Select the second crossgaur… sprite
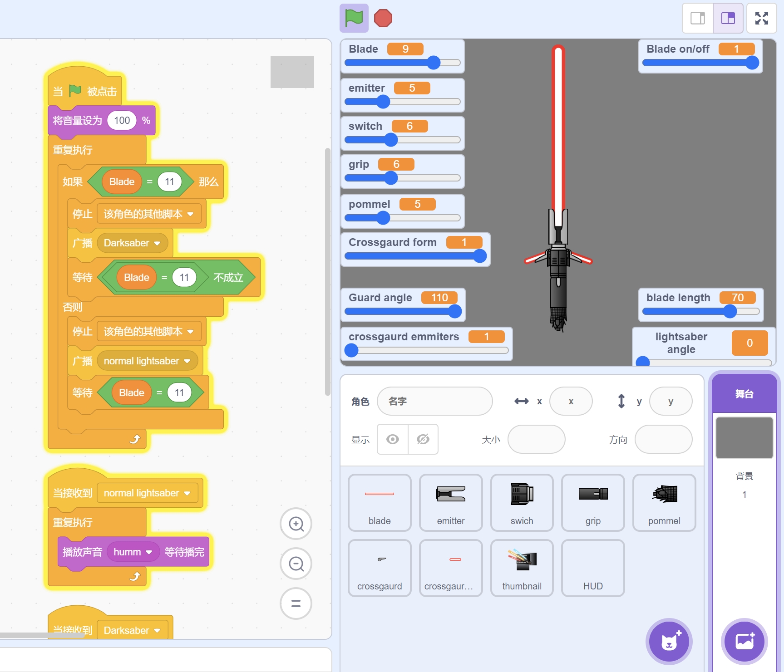Viewport: 784px width, 672px height. (x=451, y=568)
